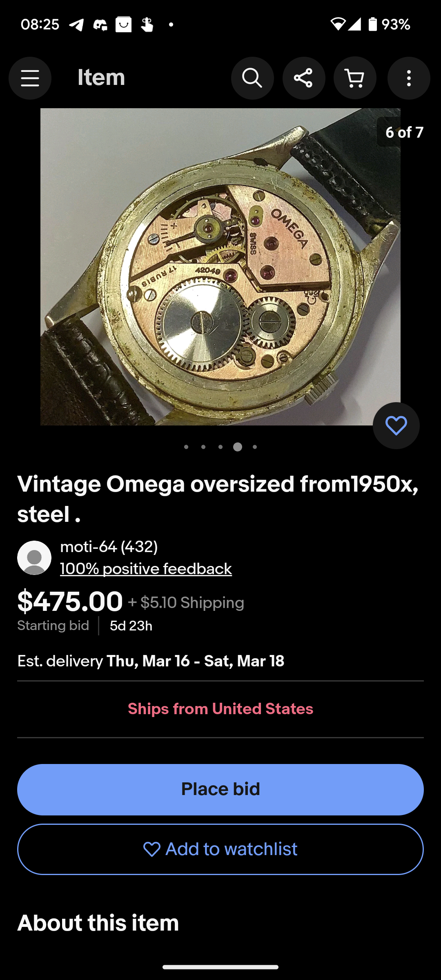Tap Telegram notification icon in status bar

point(76,25)
